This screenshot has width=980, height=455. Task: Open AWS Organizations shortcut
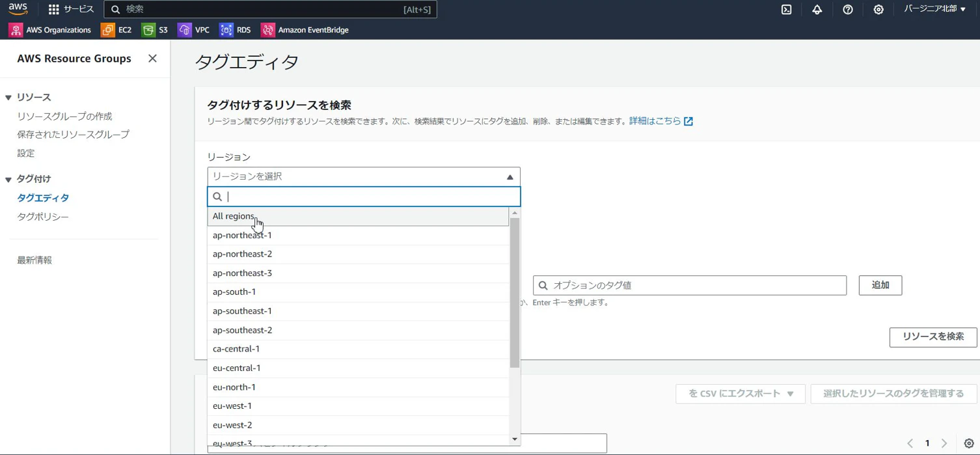tap(50, 30)
